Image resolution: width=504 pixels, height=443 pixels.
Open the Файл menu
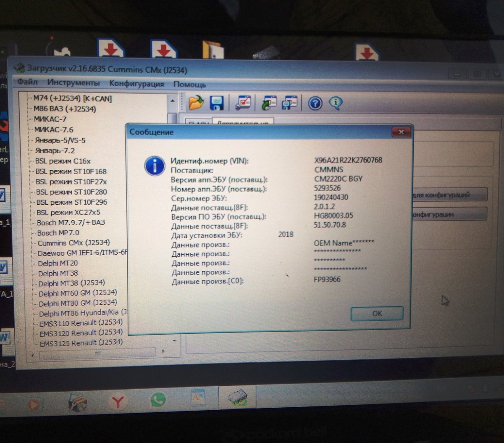(x=28, y=82)
